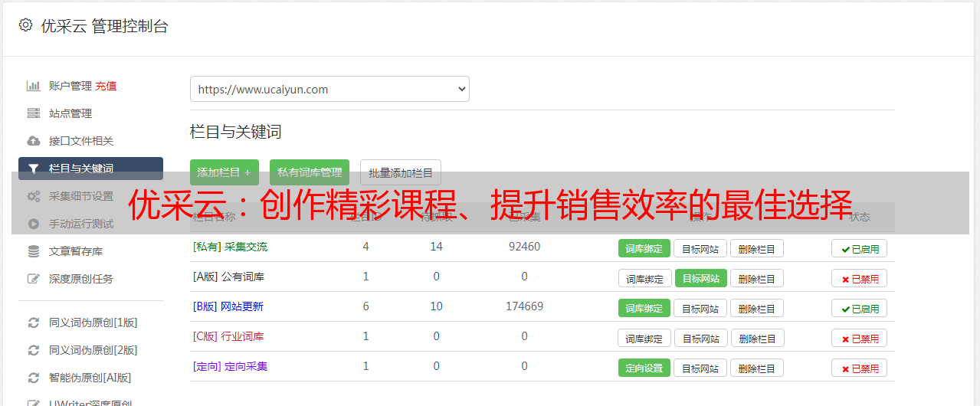Click the bar chart icon next to 账户管理
This screenshot has width=980, height=406.
coord(33,86)
